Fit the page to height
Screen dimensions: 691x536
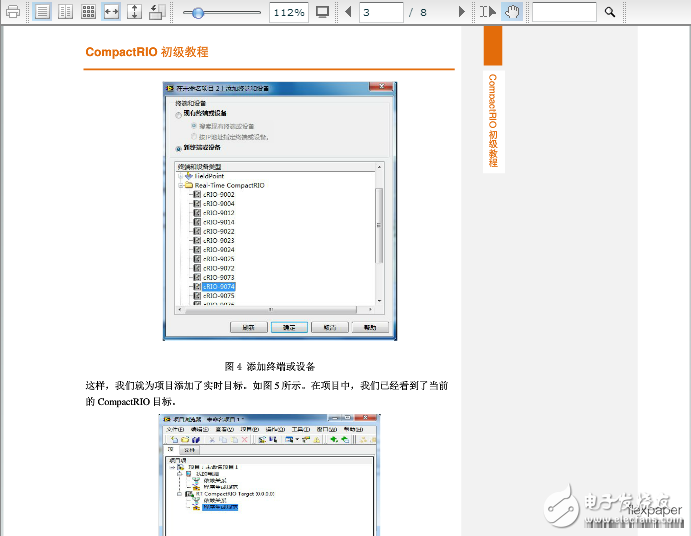click(x=134, y=11)
